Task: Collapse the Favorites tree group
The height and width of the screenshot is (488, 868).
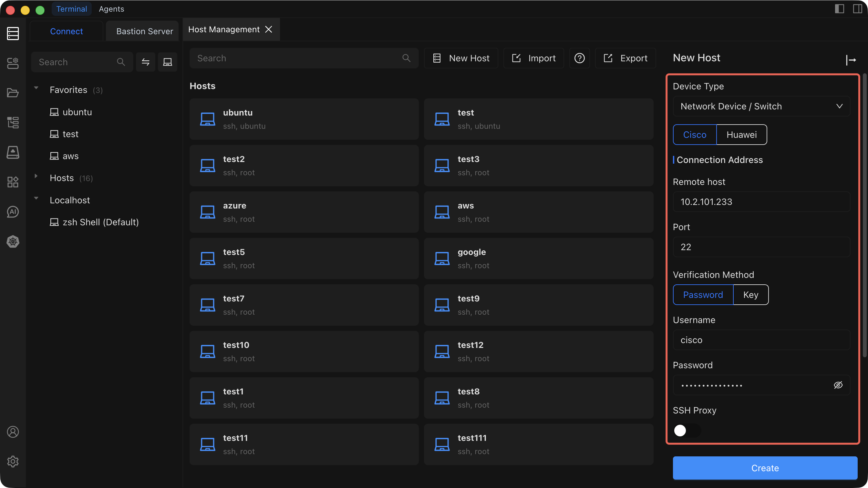Action: (x=36, y=88)
